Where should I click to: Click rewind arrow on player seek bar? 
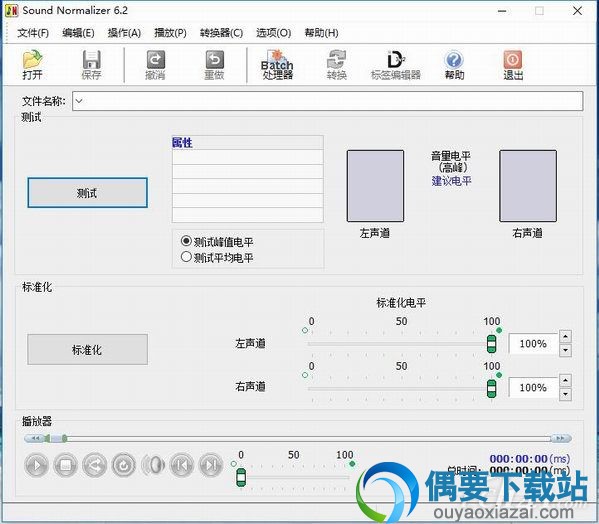(35, 438)
